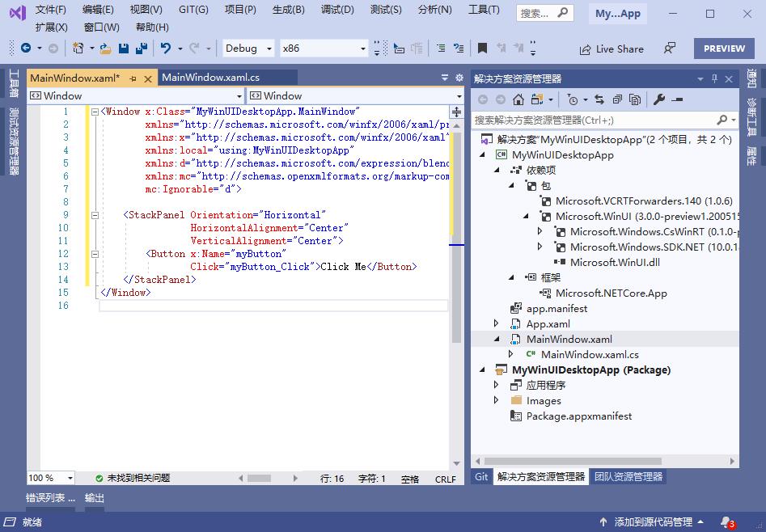This screenshot has width=766, height=532.
Task: Click the Home icon in Solution Explorer
Action: 518,99
